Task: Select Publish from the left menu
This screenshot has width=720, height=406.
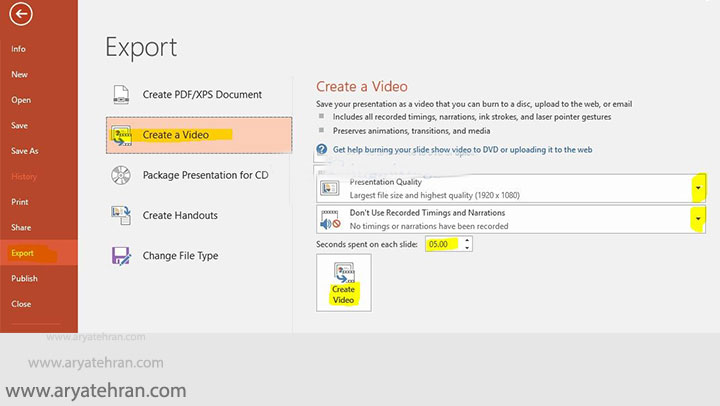Action: pos(25,279)
